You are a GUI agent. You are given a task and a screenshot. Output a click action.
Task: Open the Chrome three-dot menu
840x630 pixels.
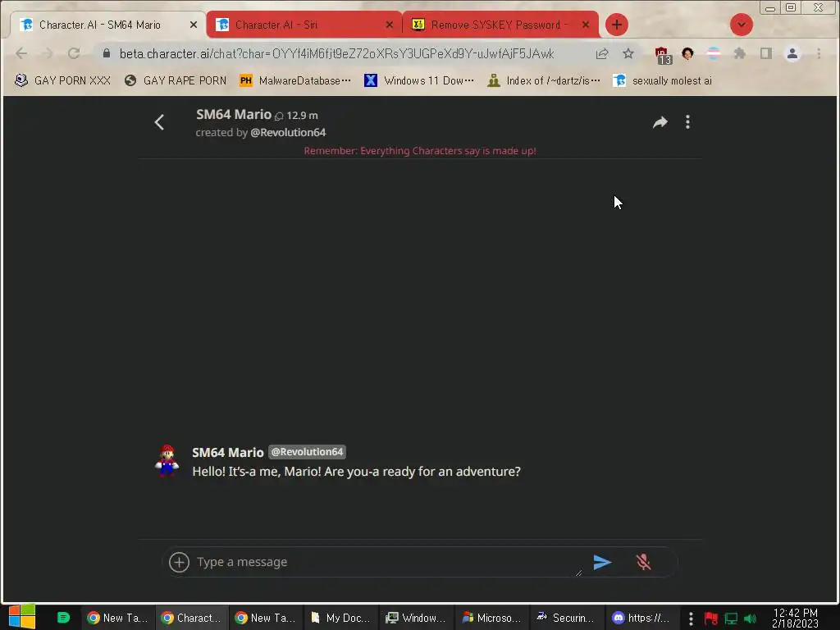(819, 53)
